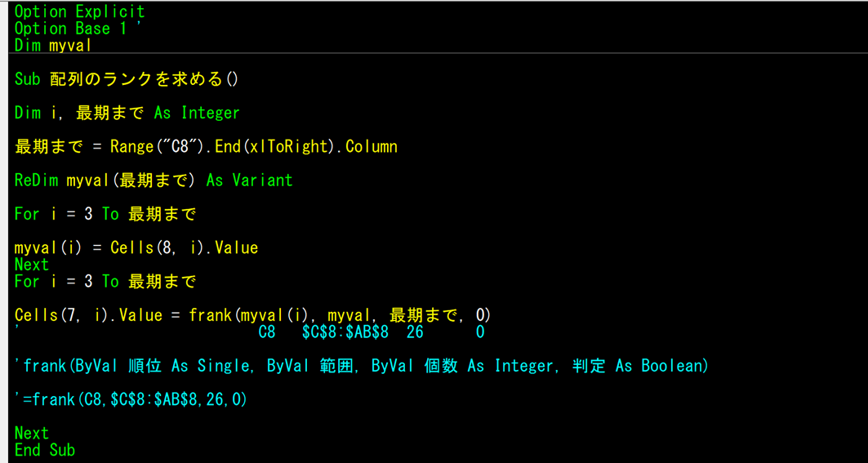Click the 'myval(i) = Cells(8, i).Value' line
This screenshot has height=463, width=868.
[x=136, y=247]
